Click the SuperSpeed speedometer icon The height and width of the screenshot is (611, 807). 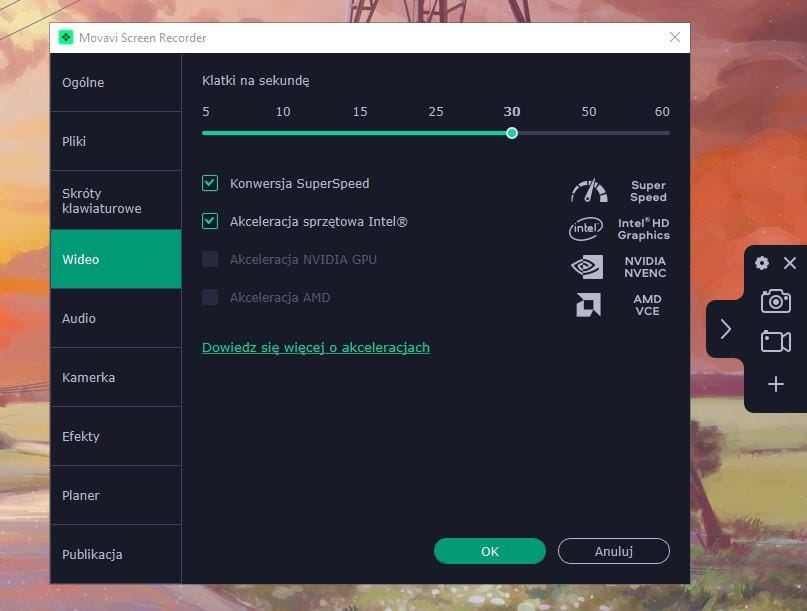pyautogui.click(x=588, y=191)
